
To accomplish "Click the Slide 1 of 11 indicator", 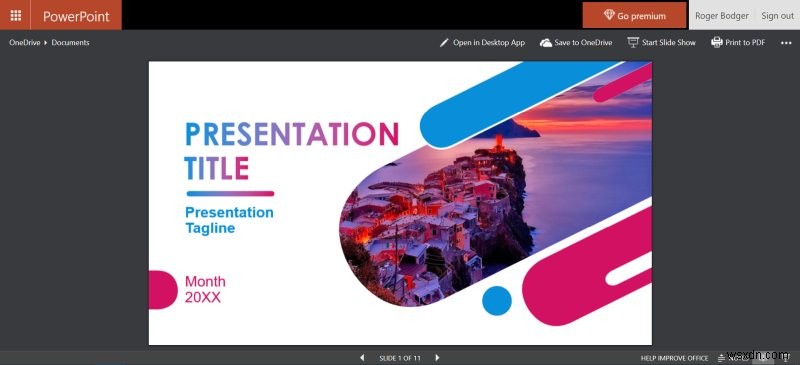I will pos(400,358).
